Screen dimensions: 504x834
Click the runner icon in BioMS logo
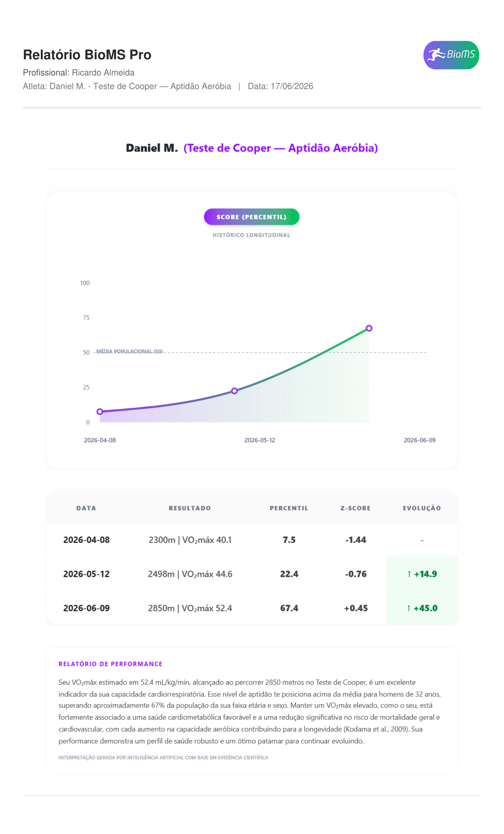pyautogui.click(x=436, y=55)
